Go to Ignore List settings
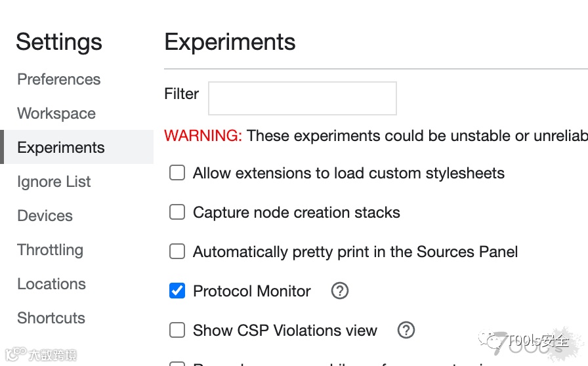This screenshot has width=588, height=366. coord(54,182)
